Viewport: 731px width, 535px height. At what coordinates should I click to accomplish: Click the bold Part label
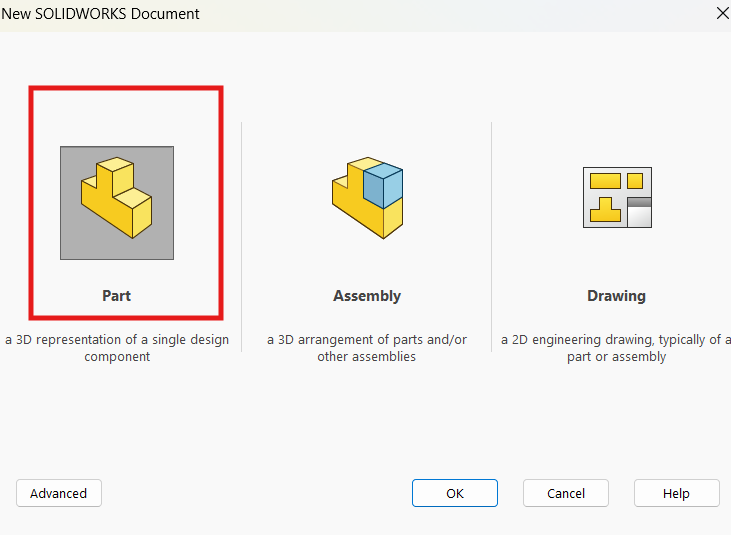coord(116,296)
